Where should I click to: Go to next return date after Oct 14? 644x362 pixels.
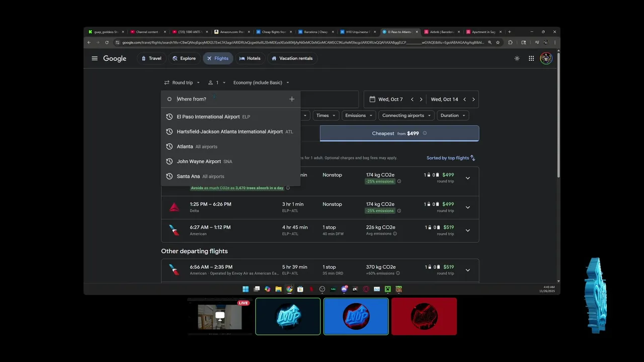(473, 100)
